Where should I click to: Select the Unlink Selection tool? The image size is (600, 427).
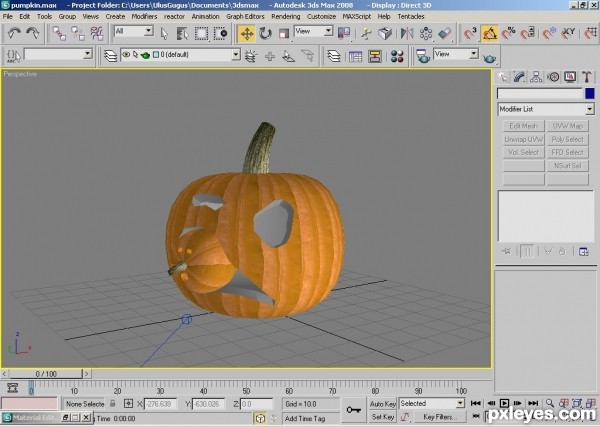tap(78, 34)
